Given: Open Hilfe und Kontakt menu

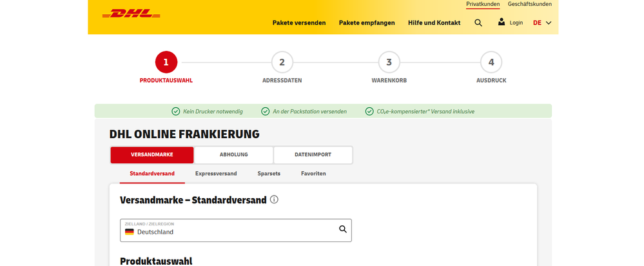Looking at the screenshot, I should point(434,23).
